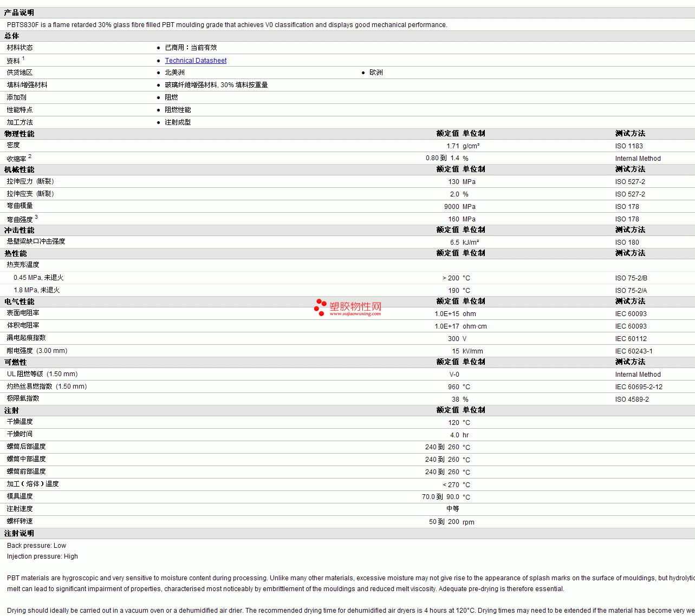Click the 干燥温度 row label
The height and width of the screenshot is (616, 695).
coord(20,422)
